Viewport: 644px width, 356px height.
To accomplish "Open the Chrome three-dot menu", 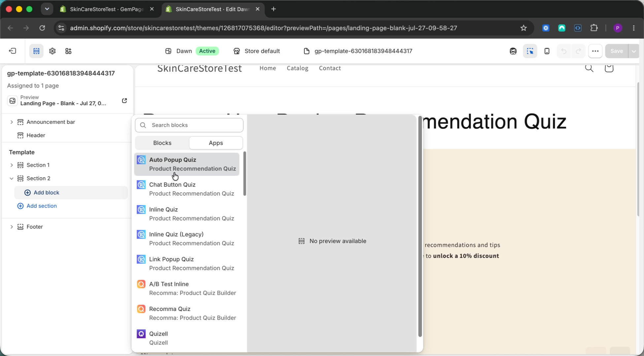I will coord(634,28).
